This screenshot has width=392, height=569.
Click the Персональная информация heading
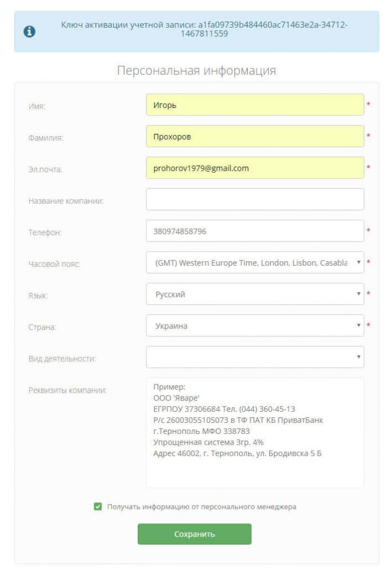pos(197,71)
